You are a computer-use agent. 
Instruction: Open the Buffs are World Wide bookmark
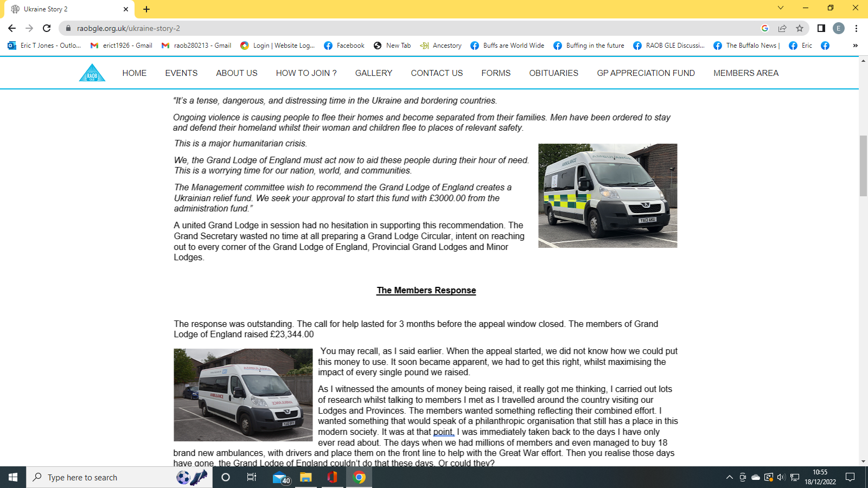[x=507, y=46]
